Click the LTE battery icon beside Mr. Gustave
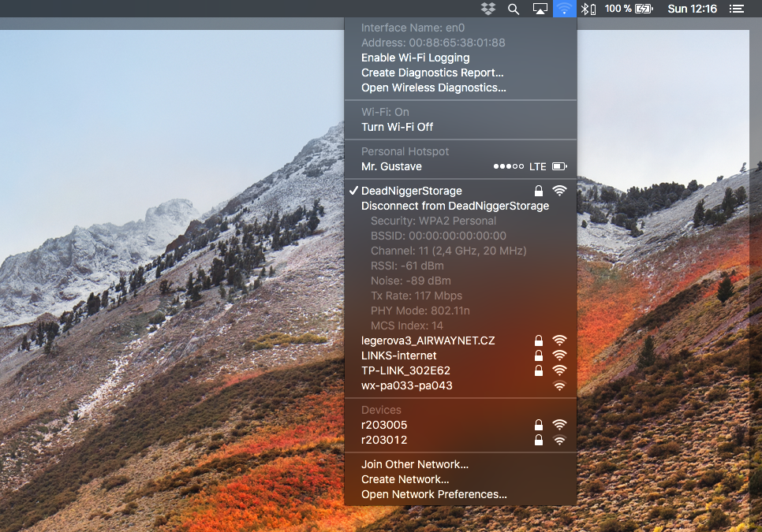Screen dimensions: 762x532 [x=559, y=166]
